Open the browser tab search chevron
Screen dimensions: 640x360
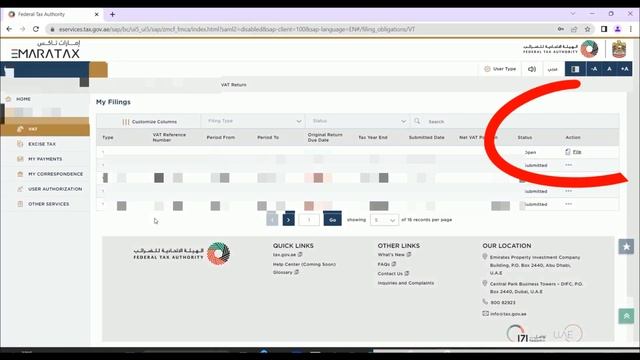pyautogui.click(x=573, y=14)
